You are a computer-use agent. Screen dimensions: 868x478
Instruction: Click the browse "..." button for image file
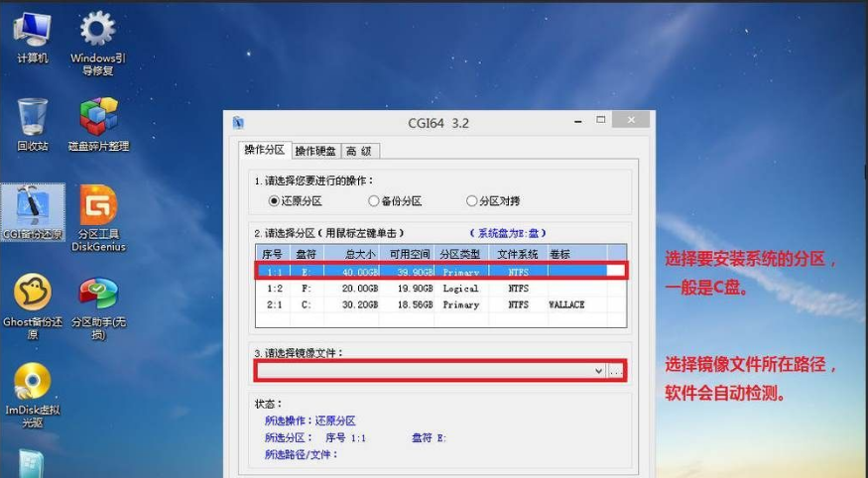click(x=617, y=371)
